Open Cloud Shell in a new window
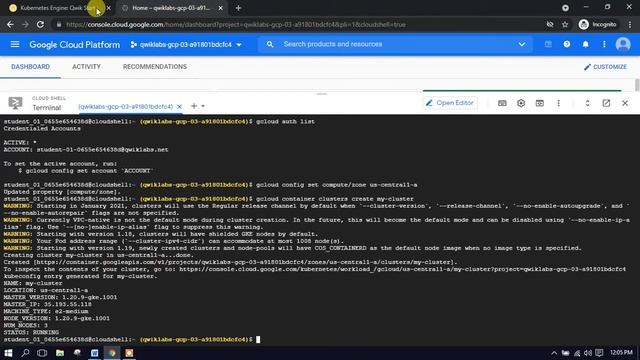The width and height of the screenshot is (640, 360). pyautogui.click(x=606, y=103)
